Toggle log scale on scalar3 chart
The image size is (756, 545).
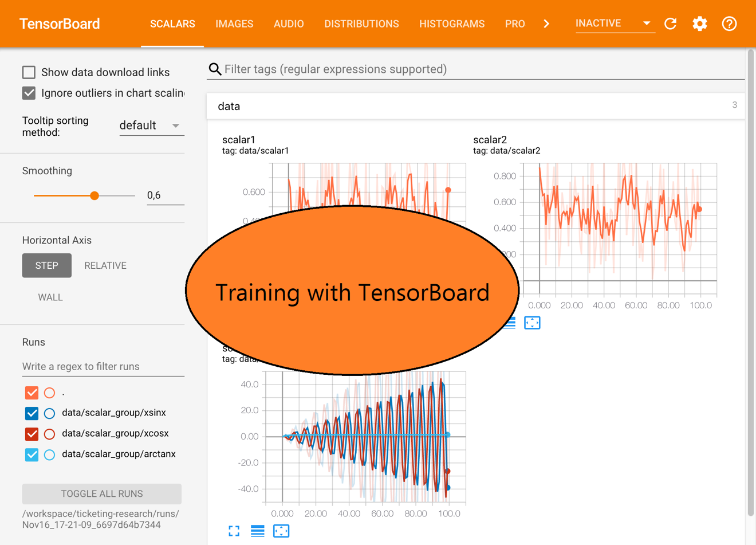pos(257,531)
